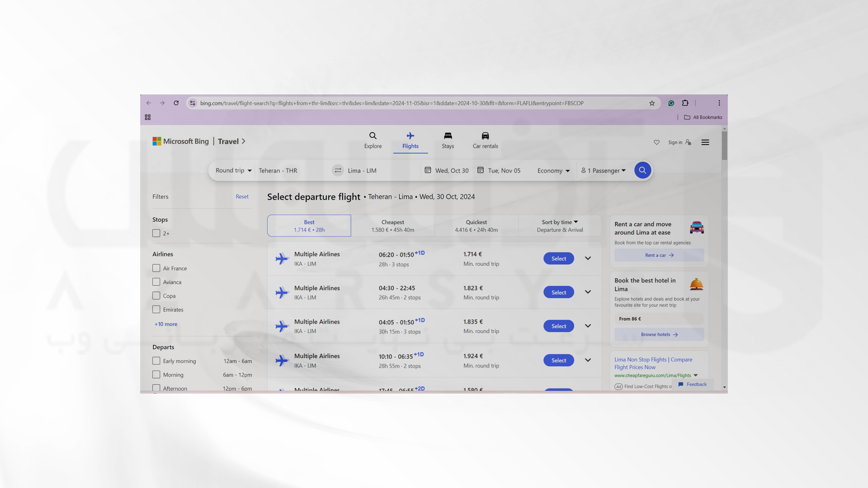Switch to the Car rentals tab
This screenshot has width=868, height=488.
tap(486, 141)
